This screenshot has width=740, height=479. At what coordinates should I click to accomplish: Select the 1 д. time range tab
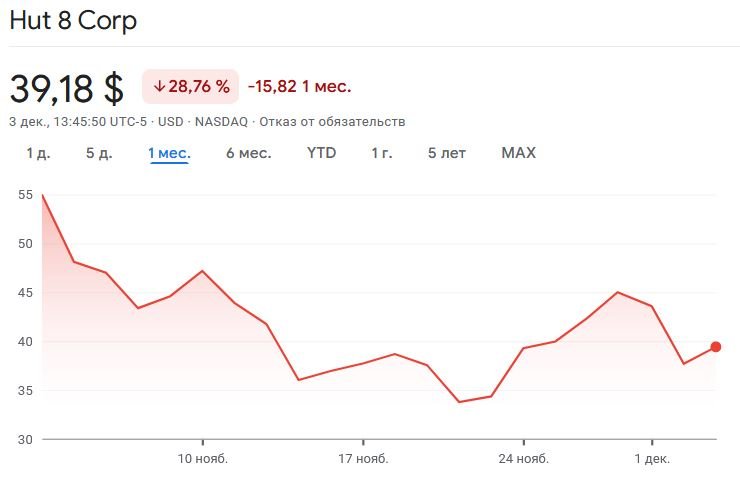pyautogui.click(x=38, y=153)
